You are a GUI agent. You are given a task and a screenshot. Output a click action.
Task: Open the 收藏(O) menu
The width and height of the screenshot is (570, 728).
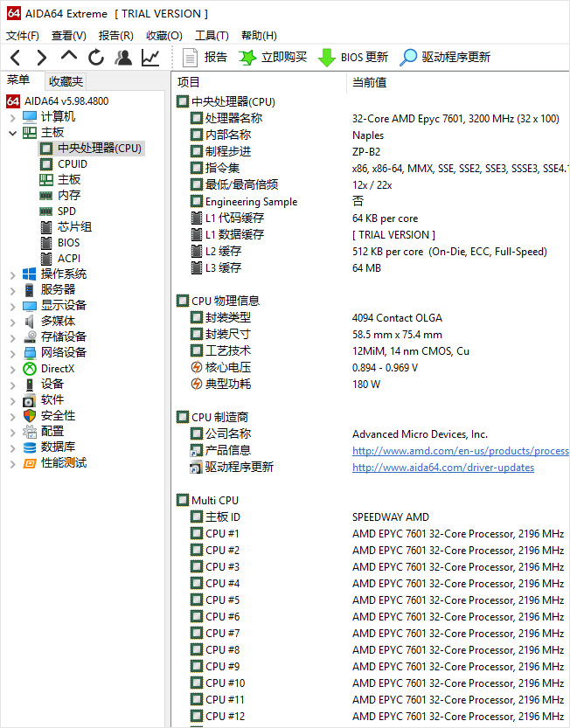click(164, 36)
